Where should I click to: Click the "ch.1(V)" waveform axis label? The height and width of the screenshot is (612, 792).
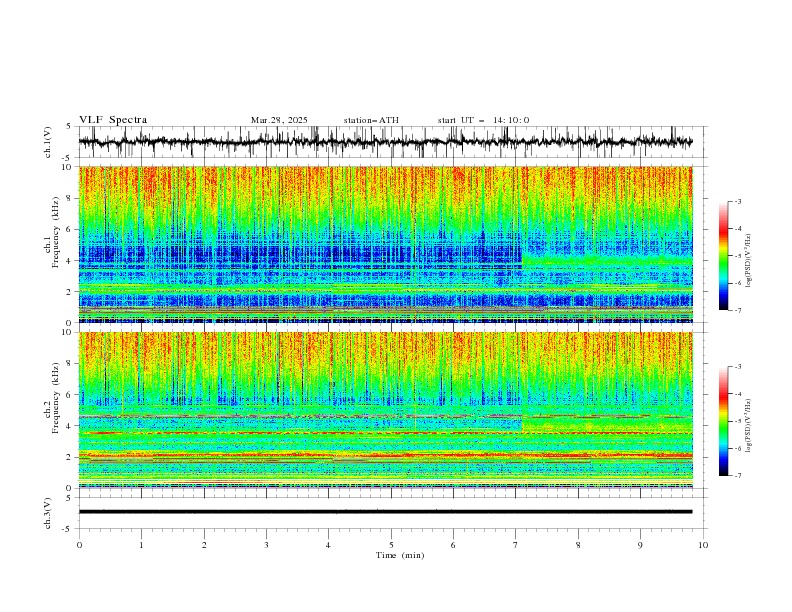48,142
